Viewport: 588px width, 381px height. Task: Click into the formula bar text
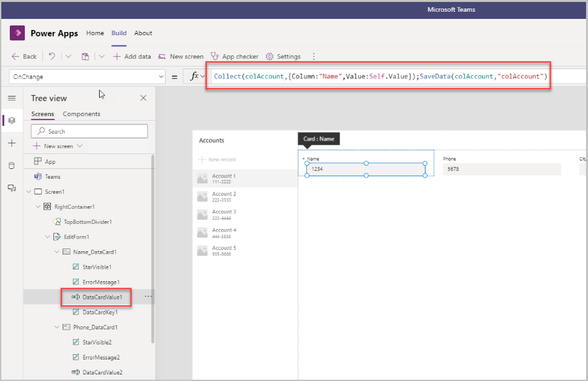380,76
